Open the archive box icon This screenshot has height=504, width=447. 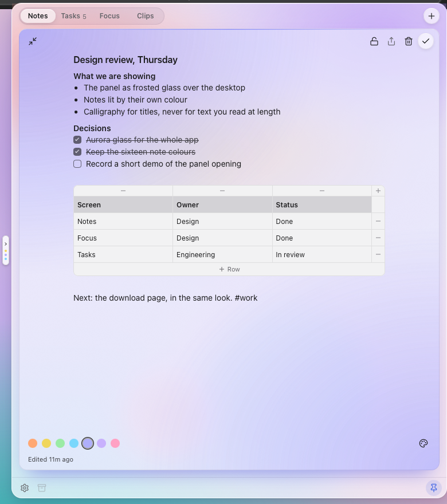coord(42,488)
